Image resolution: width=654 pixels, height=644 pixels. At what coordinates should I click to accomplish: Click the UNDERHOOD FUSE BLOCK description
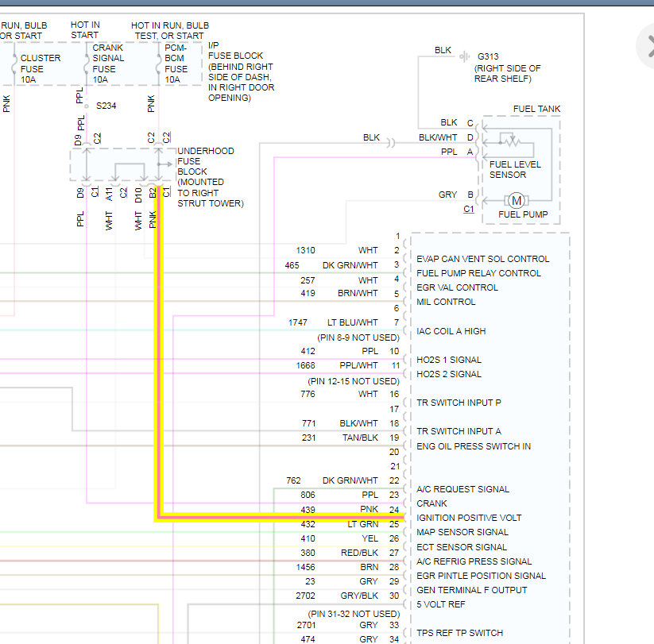tap(211, 177)
